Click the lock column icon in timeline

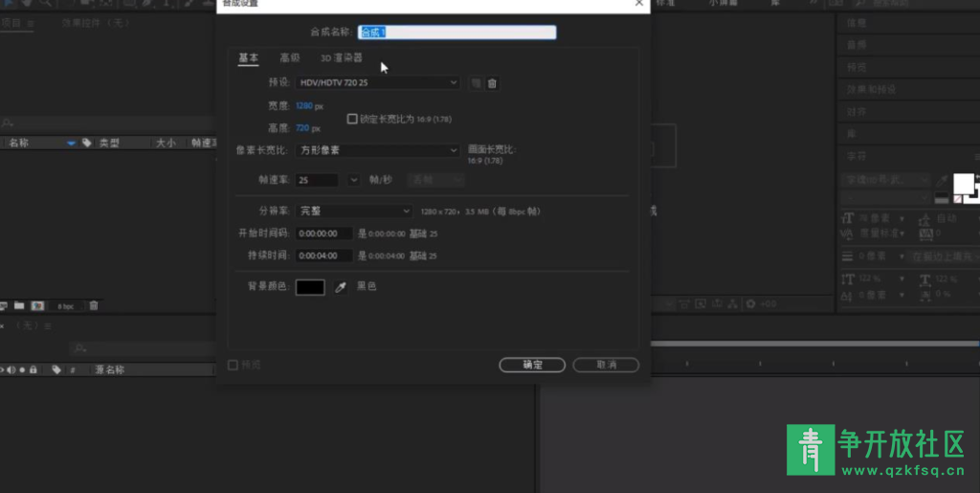pyautogui.click(x=33, y=370)
